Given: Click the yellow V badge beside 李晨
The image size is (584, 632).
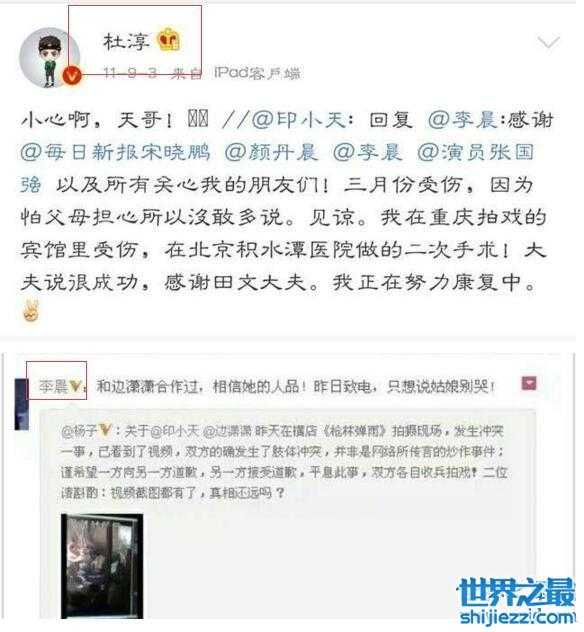Looking at the screenshot, I should click(x=75, y=387).
